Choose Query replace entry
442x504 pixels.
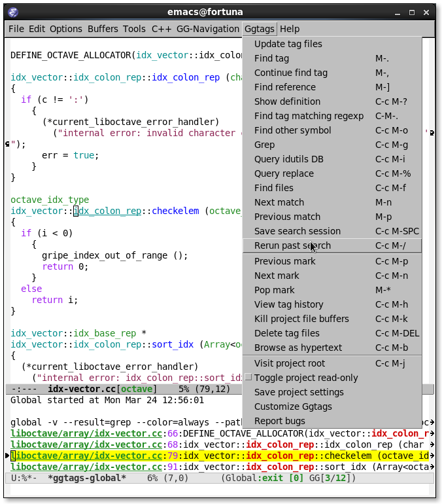[332, 173]
